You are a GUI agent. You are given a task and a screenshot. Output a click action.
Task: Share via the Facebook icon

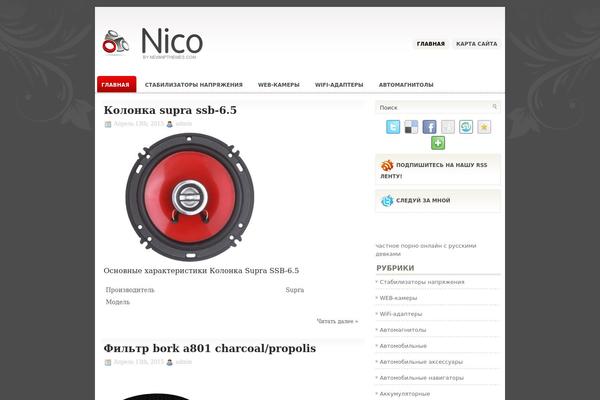(x=429, y=127)
